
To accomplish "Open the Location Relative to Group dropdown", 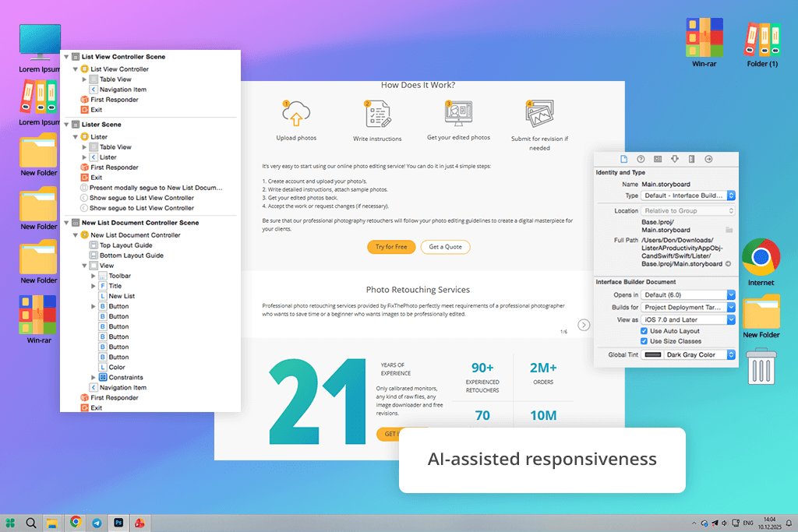I will click(x=688, y=210).
